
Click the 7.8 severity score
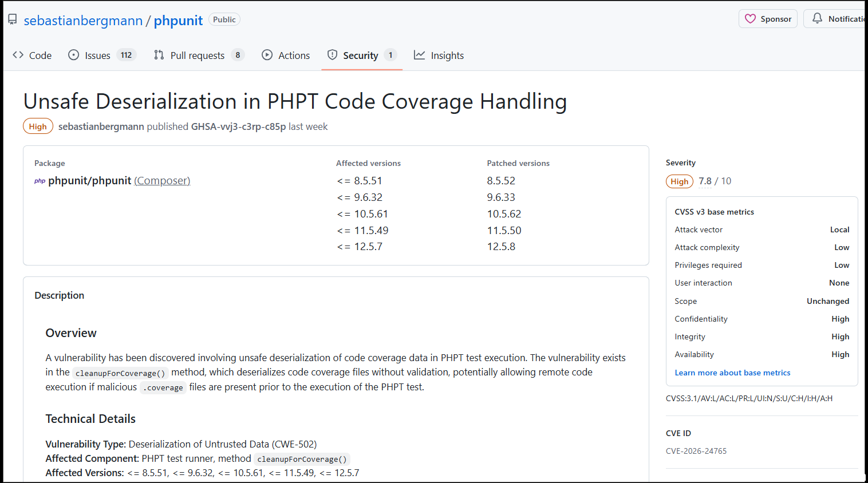tap(705, 181)
